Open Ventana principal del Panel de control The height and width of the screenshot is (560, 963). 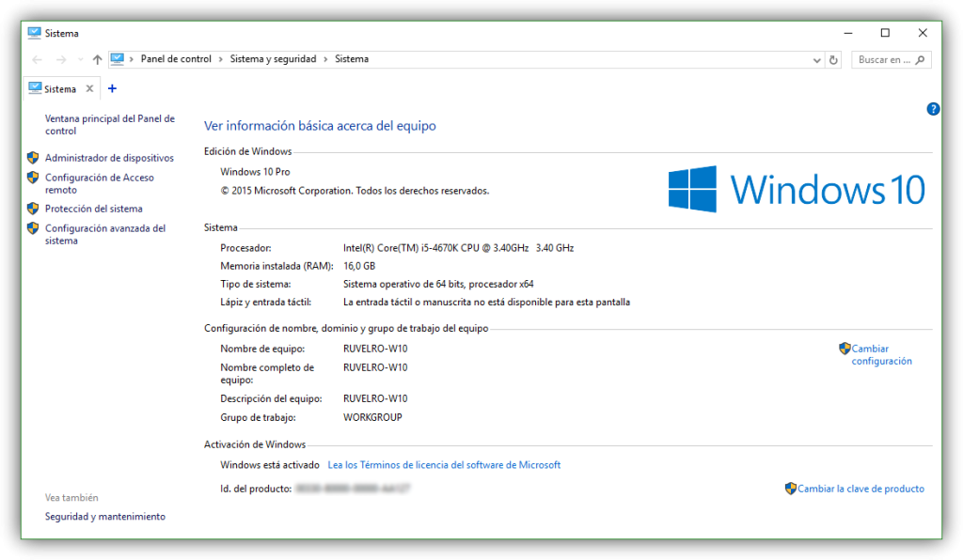point(110,125)
